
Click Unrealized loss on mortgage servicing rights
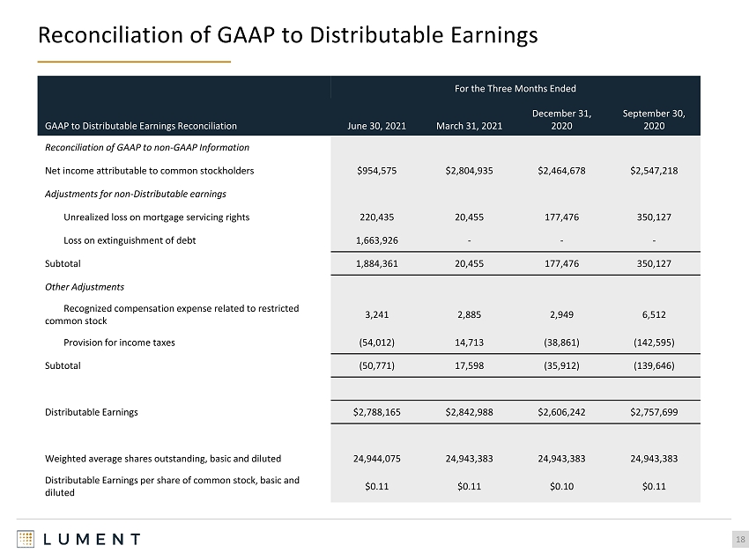point(157,217)
